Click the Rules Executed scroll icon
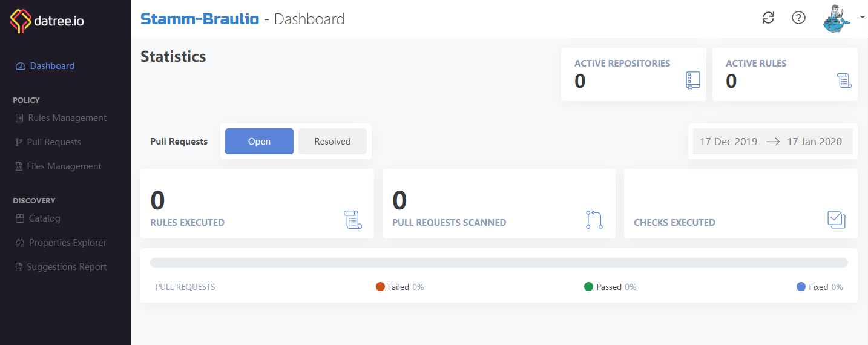 (352, 219)
